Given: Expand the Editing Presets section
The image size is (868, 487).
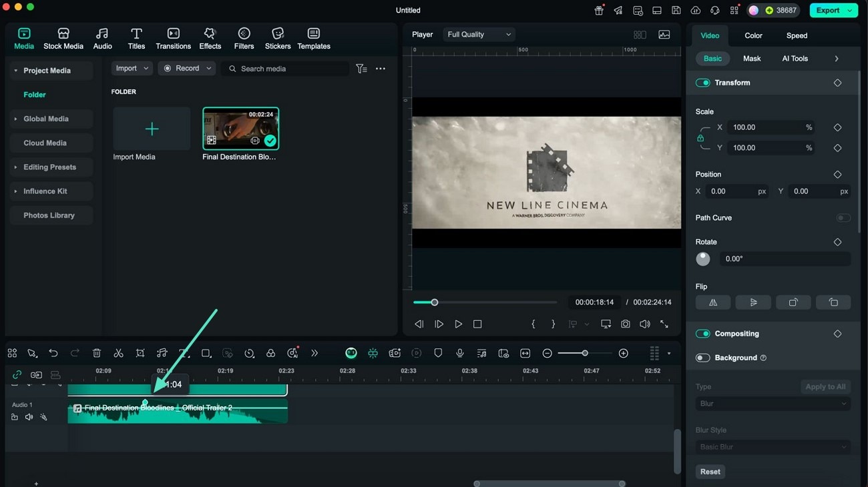Looking at the screenshot, I should (15, 167).
